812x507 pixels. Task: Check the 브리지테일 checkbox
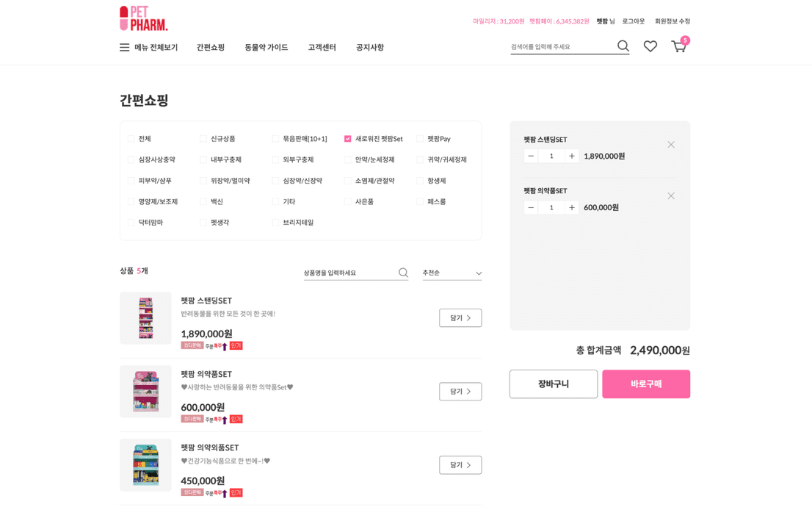[x=275, y=223]
